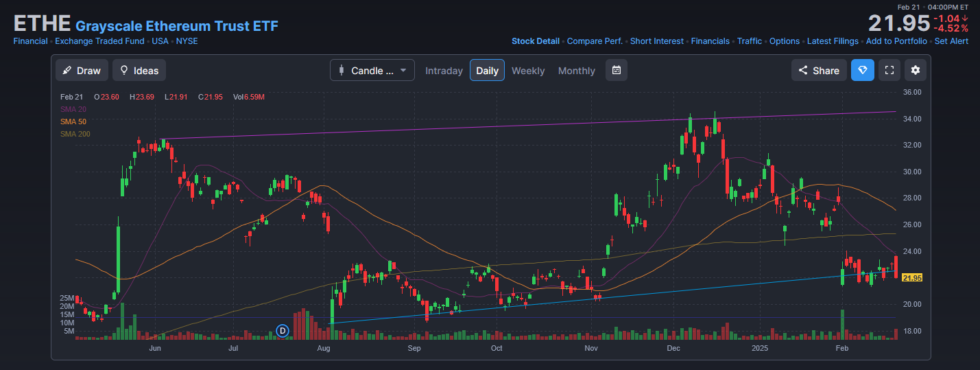The width and height of the screenshot is (980, 370).
Task: Click the yellow 21.95 price label
Action: click(x=912, y=277)
